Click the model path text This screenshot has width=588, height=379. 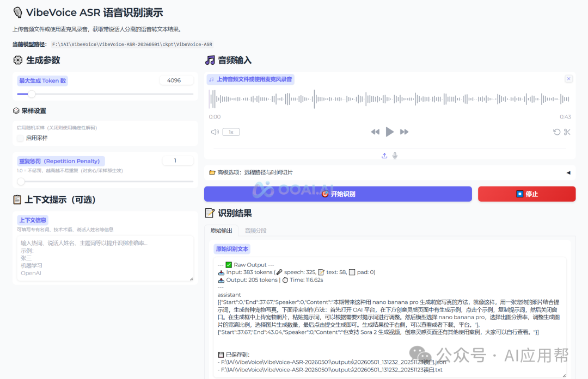pos(132,44)
